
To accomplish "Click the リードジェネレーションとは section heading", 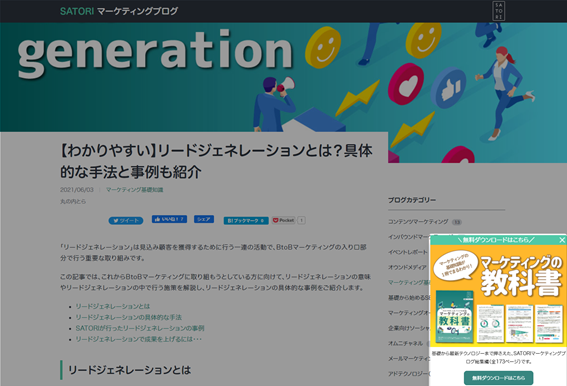I will click(x=129, y=370).
